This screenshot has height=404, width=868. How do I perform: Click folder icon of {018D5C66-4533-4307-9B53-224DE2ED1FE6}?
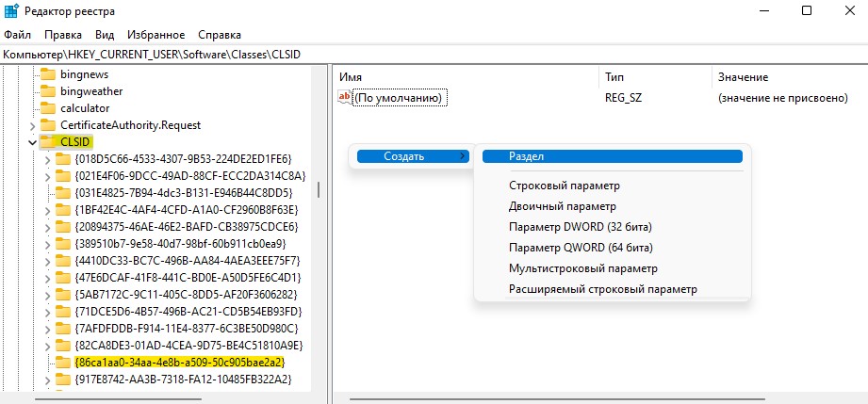click(x=62, y=159)
